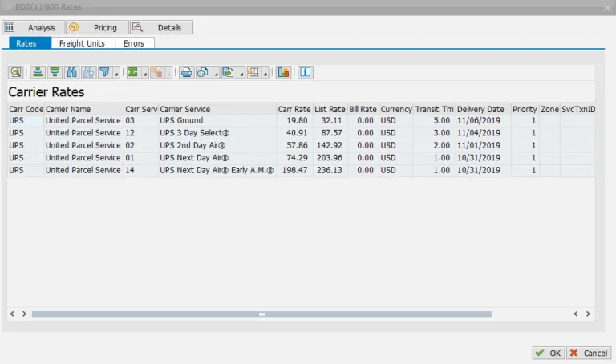Click the right scroll arrow at bottom right
The height and width of the screenshot is (364, 616).
click(588, 313)
